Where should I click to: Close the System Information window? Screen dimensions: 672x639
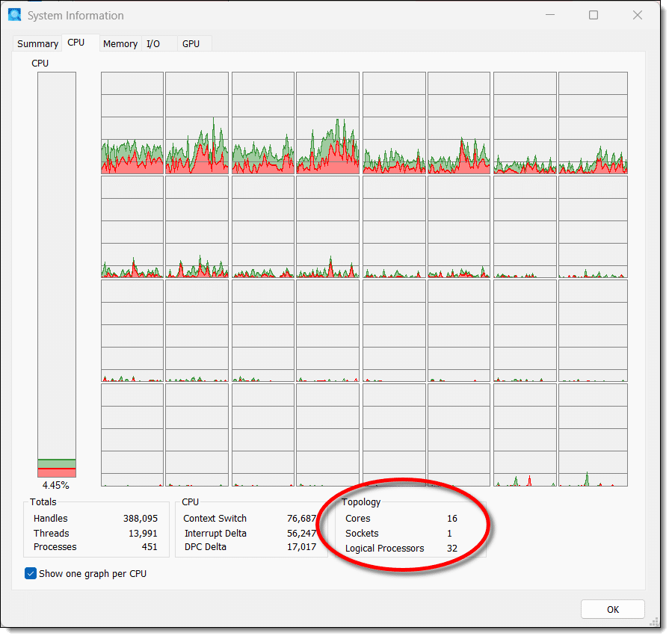tap(638, 15)
